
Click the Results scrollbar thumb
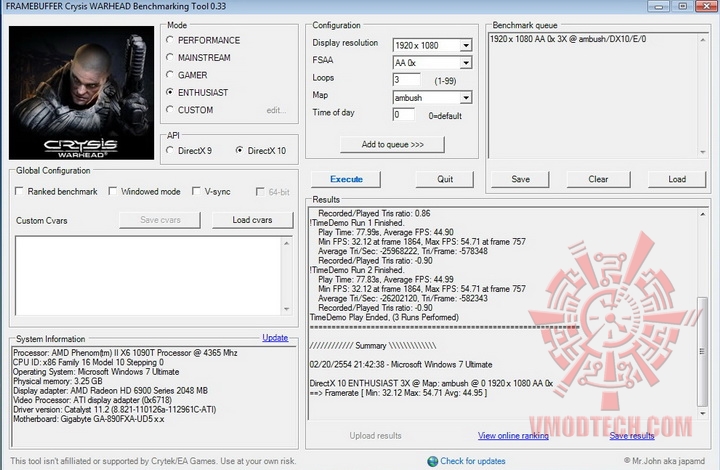[x=703, y=352]
